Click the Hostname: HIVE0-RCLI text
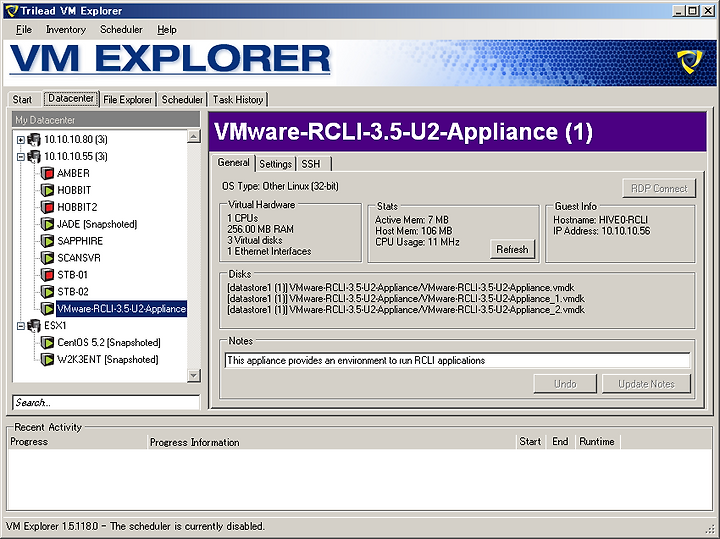The height and width of the screenshot is (539, 720). [x=600, y=220]
